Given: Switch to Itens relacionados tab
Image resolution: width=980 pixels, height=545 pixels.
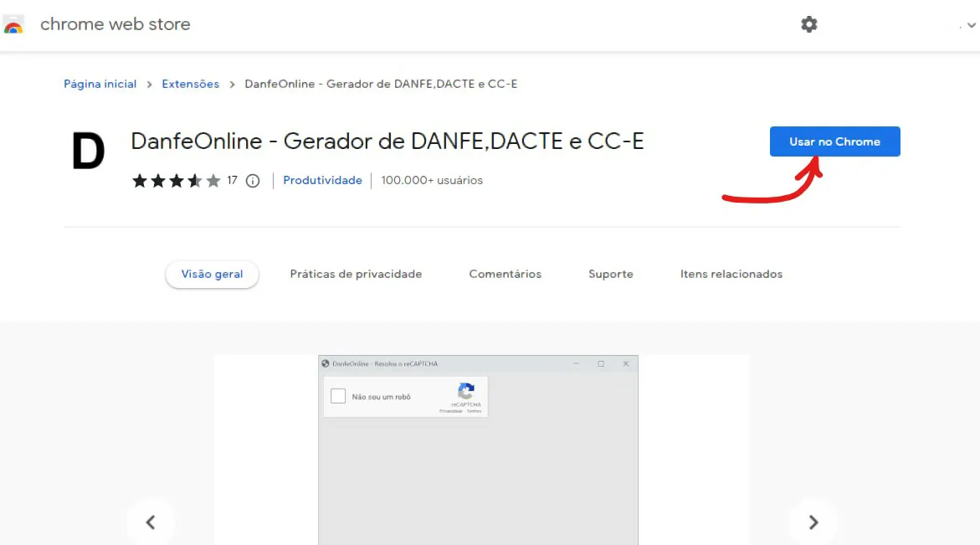Looking at the screenshot, I should tap(731, 274).
